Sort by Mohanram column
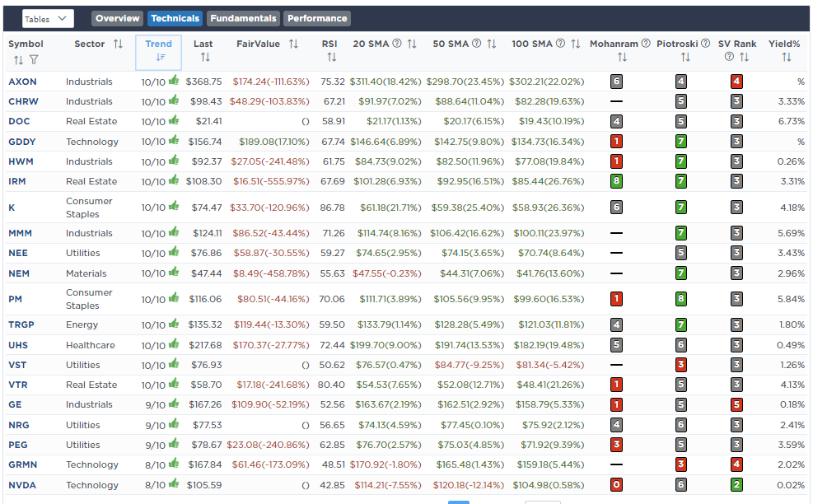This screenshot has width=813, height=504. 622,57
